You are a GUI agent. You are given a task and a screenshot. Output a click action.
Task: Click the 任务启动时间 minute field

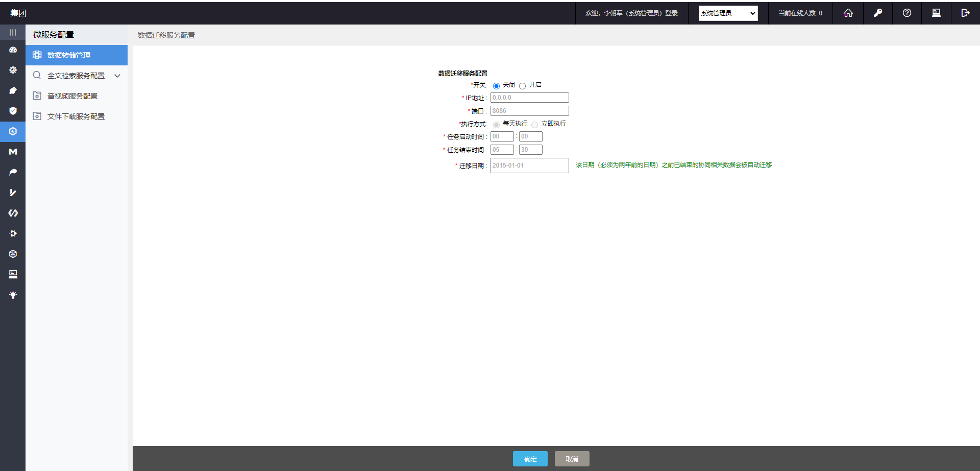tap(531, 136)
